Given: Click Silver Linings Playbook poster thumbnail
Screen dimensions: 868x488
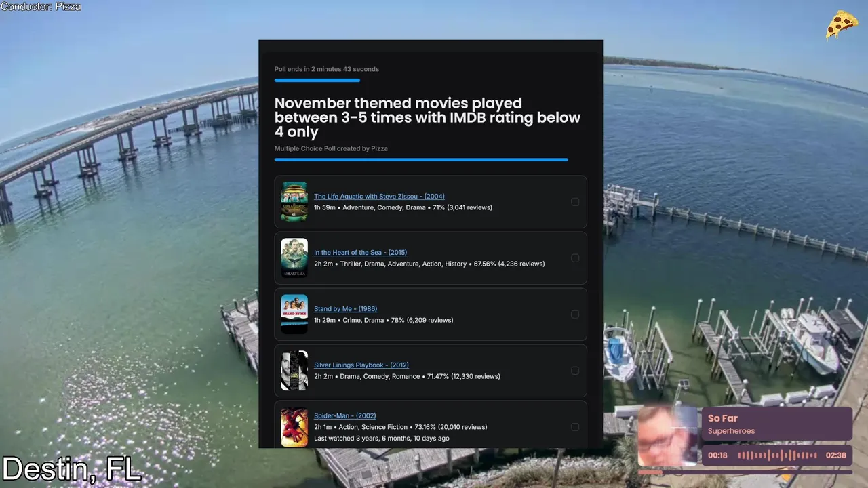Looking at the screenshot, I should [x=294, y=371].
